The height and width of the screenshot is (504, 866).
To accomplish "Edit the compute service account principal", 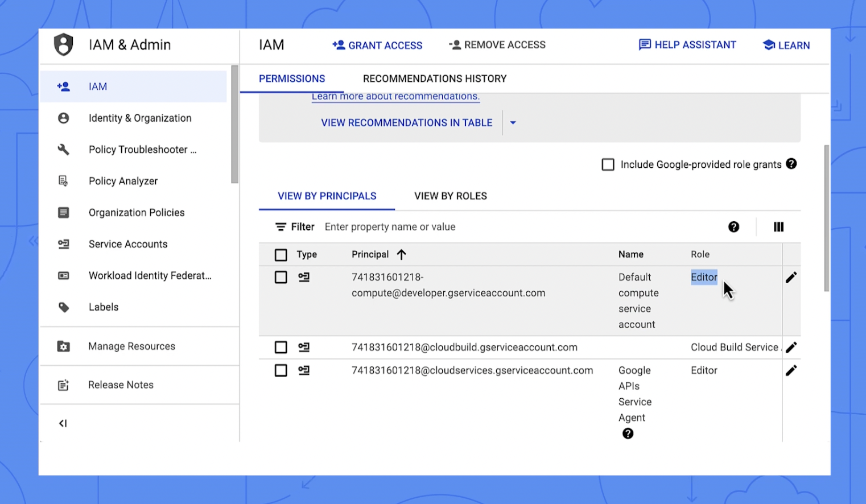I will click(x=791, y=277).
